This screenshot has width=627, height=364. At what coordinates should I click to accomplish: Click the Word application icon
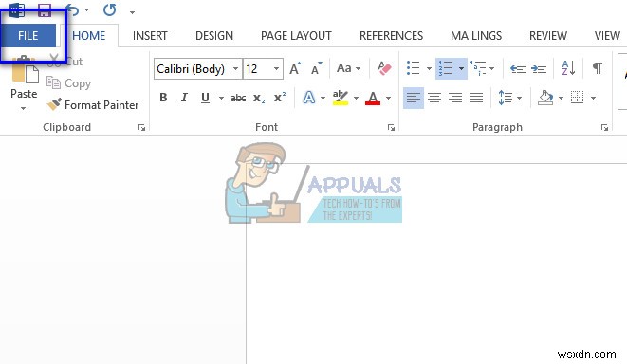click(17, 10)
